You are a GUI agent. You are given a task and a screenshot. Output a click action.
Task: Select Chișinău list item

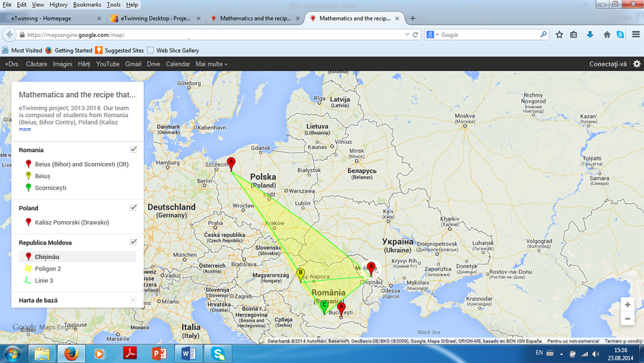coord(77,257)
